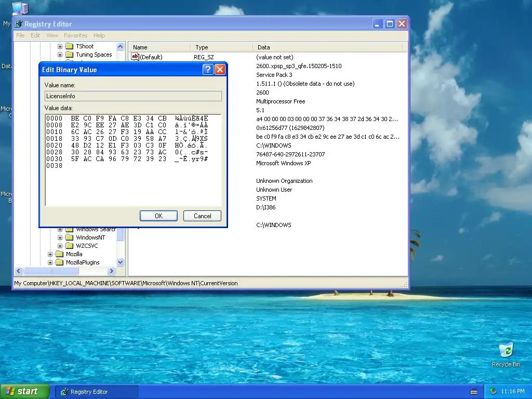The height and width of the screenshot is (399, 532).
Task: Close the Registry Editor window
Action: [x=402, y=24]
